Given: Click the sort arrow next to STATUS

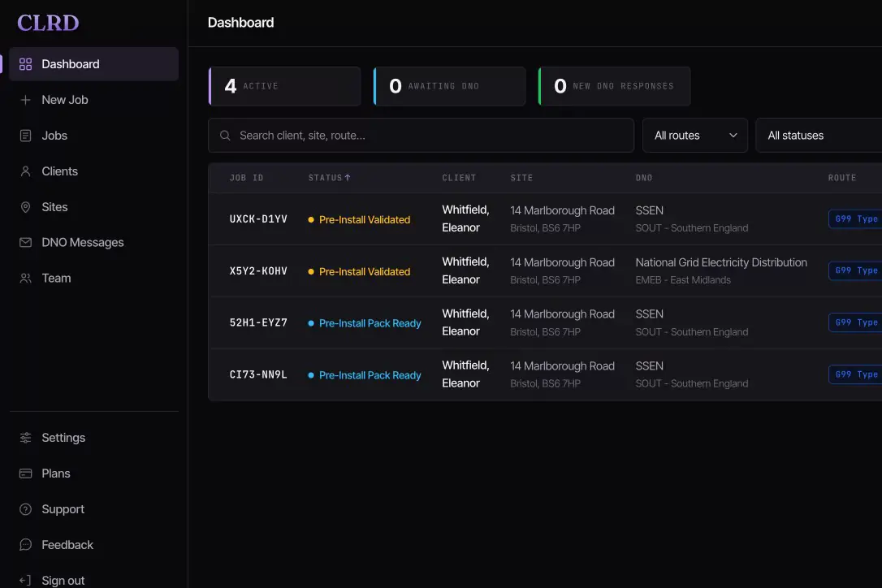Looking at the screenshot, I should [x=348, y=178].
